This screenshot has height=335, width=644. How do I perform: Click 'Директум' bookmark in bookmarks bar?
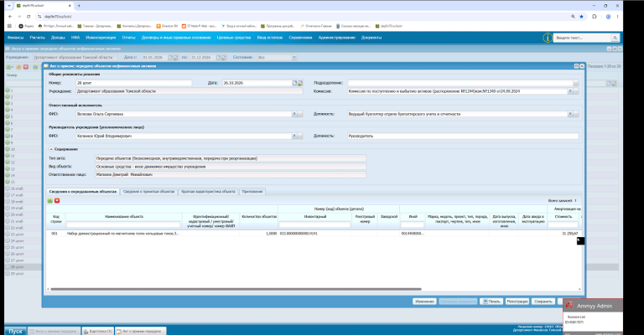pyautogui.click(x=167, y=26)
